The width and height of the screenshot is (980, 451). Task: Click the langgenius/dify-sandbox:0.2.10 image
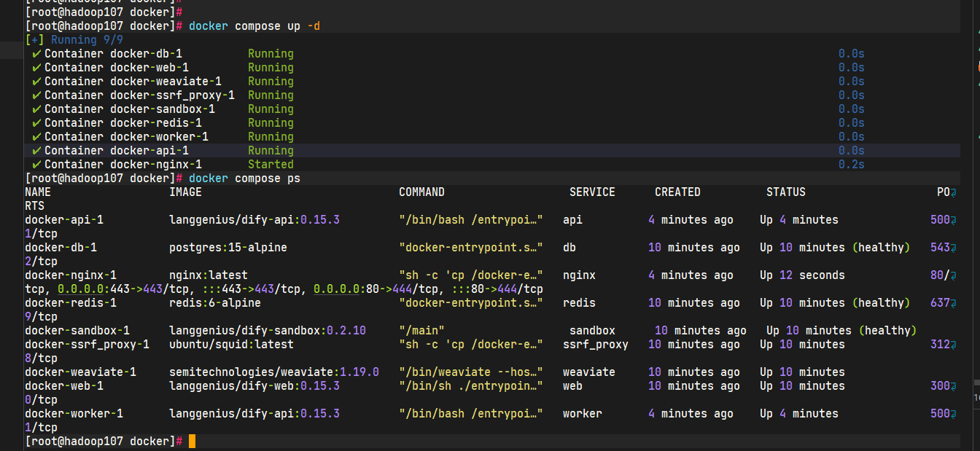pos(268,331)
